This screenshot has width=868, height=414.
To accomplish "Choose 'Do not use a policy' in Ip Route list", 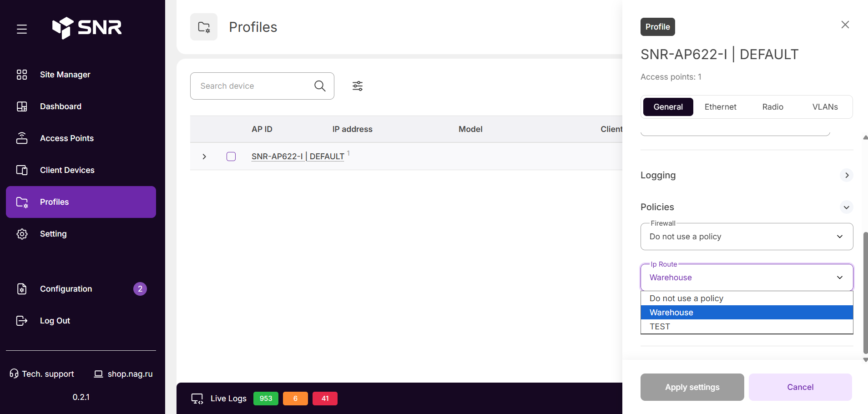I will click(x=747, y=298).
